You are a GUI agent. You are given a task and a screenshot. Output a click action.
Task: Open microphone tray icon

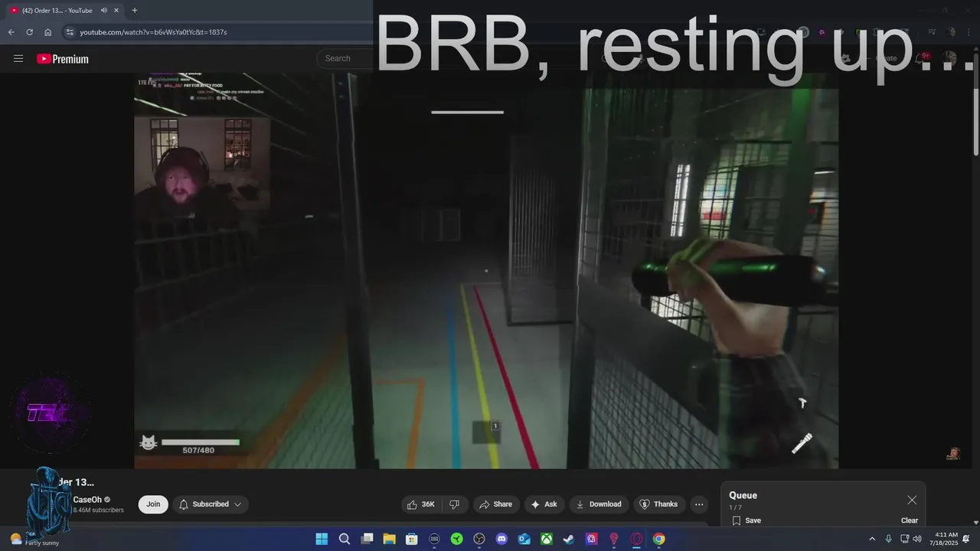[888, 539]
